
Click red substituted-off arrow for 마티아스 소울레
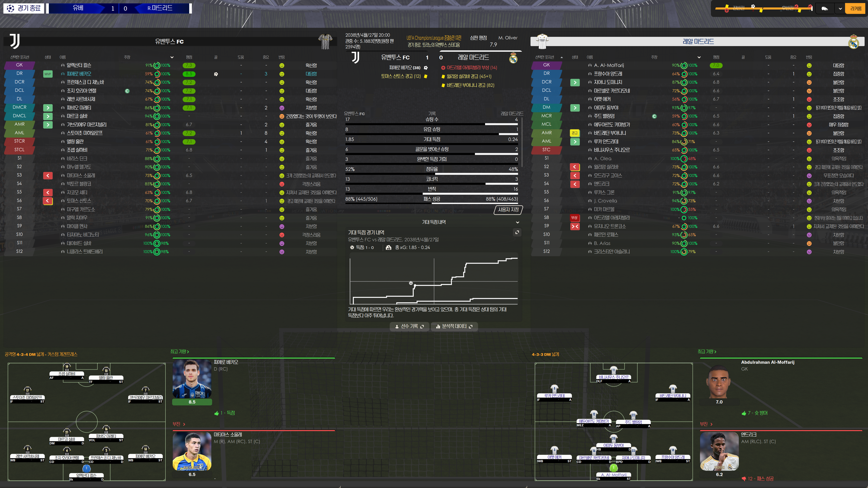[48, 176]
